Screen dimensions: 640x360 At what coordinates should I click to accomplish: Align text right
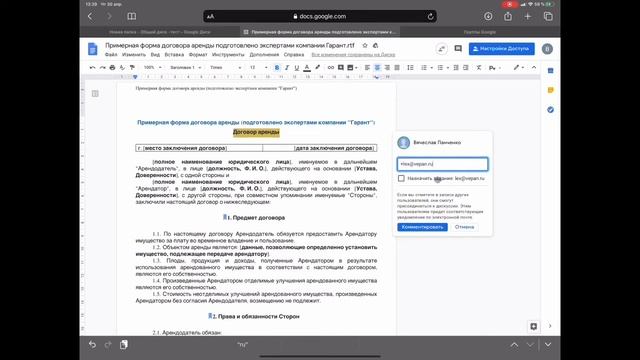(x=387, y=67)
